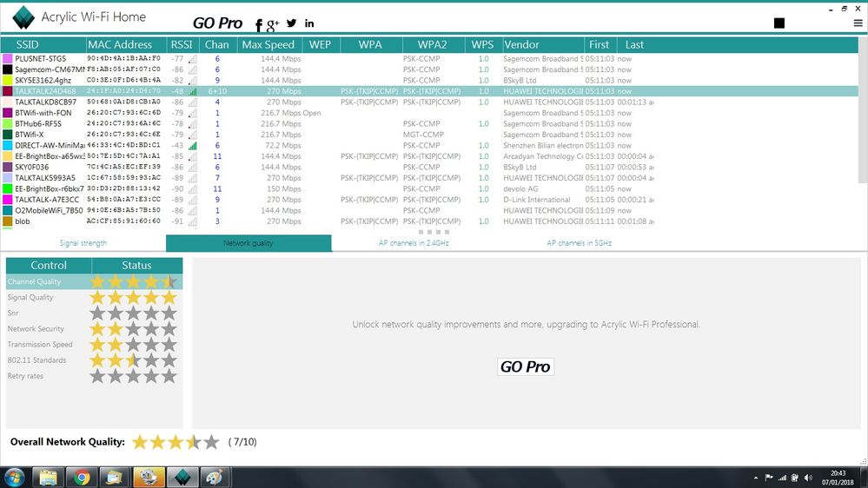Click GO Pro in the header

217,23
